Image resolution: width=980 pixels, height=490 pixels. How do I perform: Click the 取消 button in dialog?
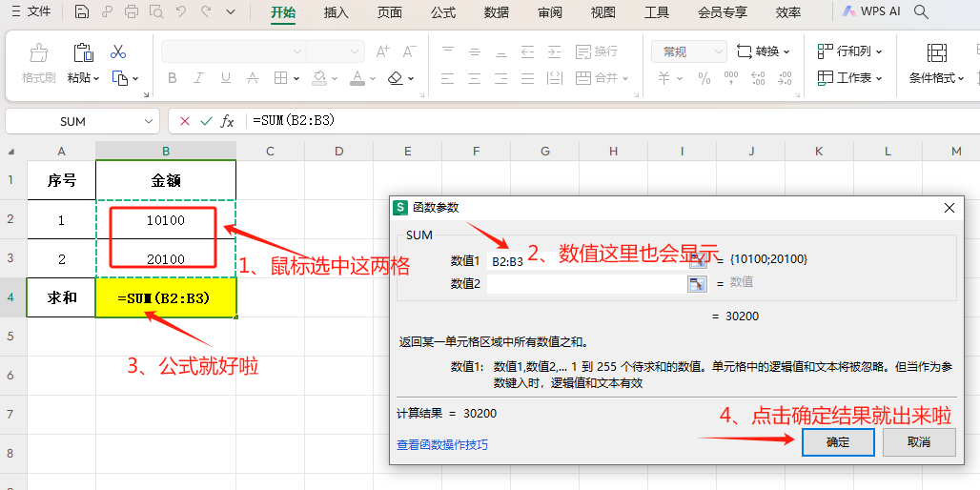pos(919,442)
